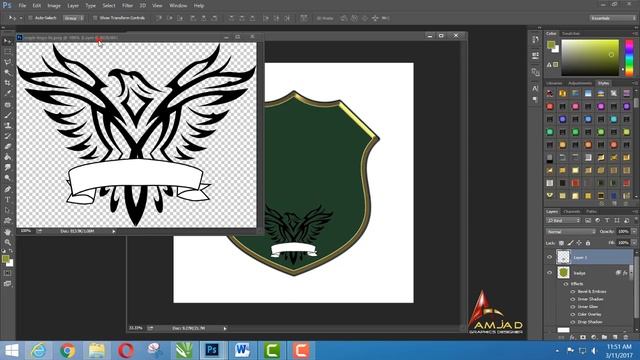Image resolution: width=640 pixels, height=360 pixels.
Task: Select the Horizontal Type tool
Action: 7,200
